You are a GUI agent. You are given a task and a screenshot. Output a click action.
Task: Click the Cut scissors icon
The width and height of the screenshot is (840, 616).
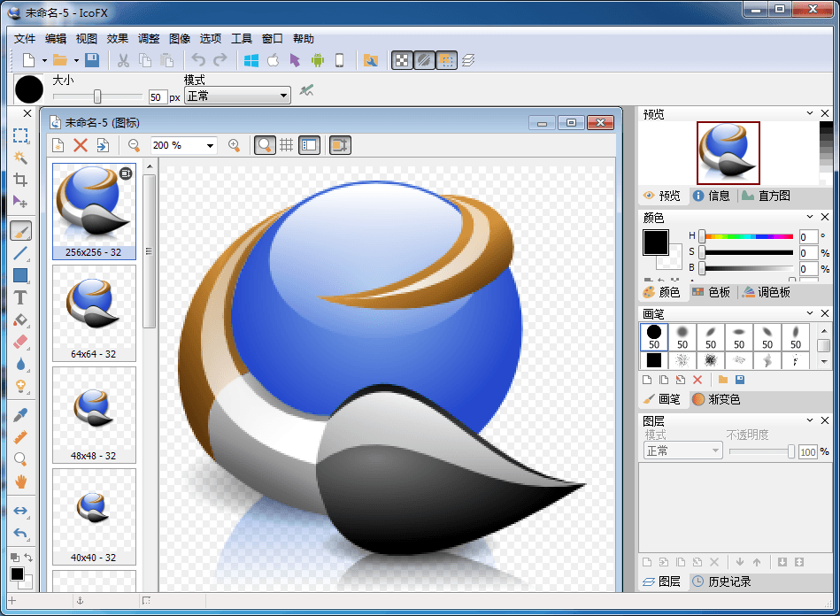[123, 60]
